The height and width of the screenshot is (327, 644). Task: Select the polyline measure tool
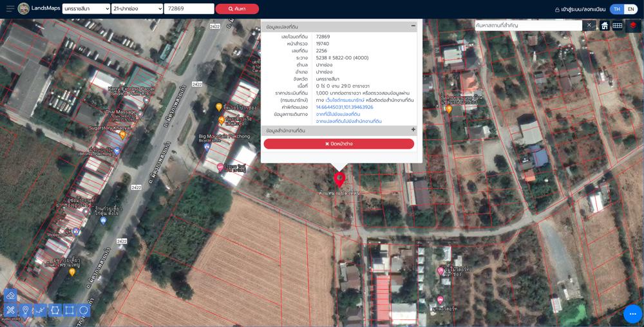click(x=40, y=310)
